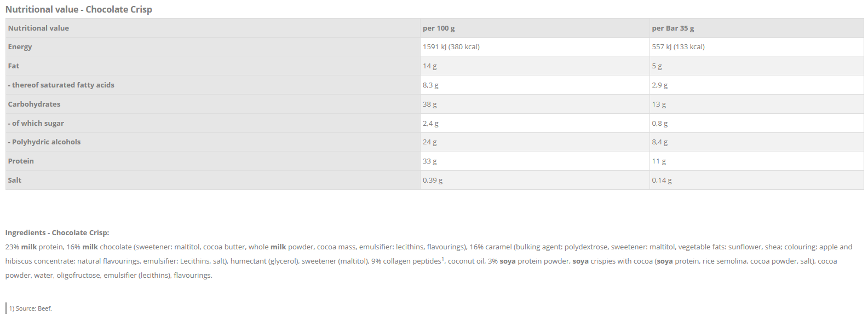Screen dimensions: 868x315
Task: Click the "8,4 g" polyhydric alcohols value
Action: (659, 142)
